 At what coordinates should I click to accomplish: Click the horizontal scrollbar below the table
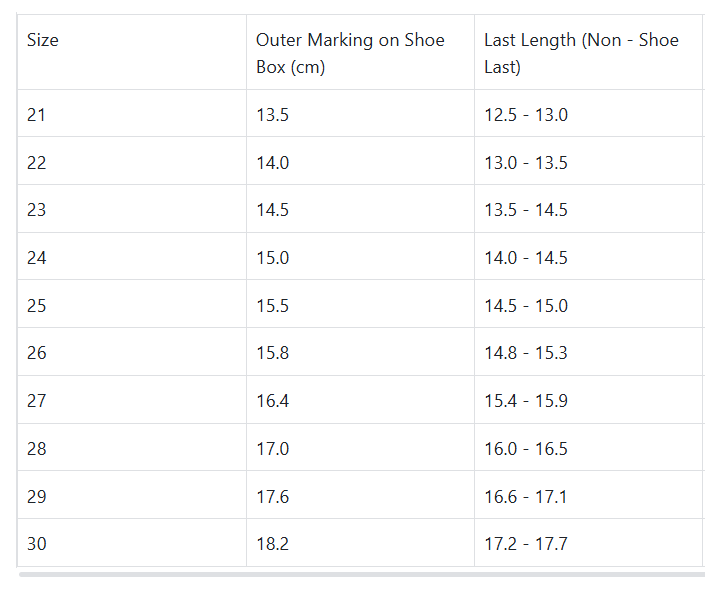pos(360,575)
